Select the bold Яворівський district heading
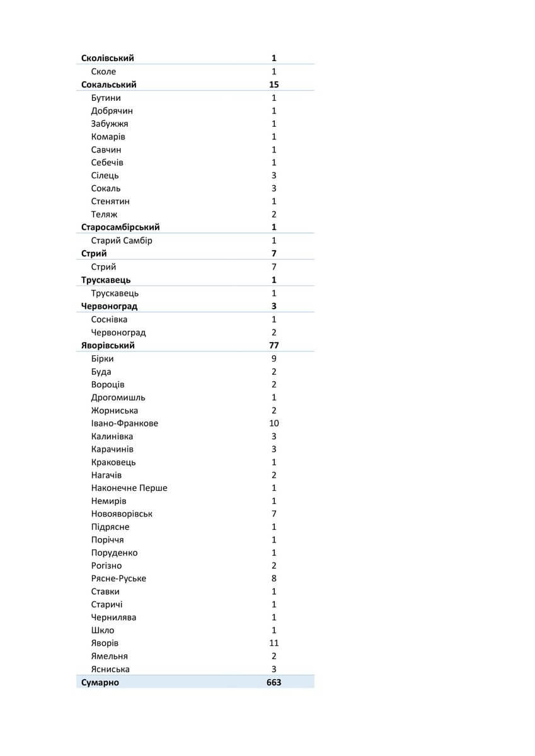This screenshot has width=535, height=756. (108, 345)
